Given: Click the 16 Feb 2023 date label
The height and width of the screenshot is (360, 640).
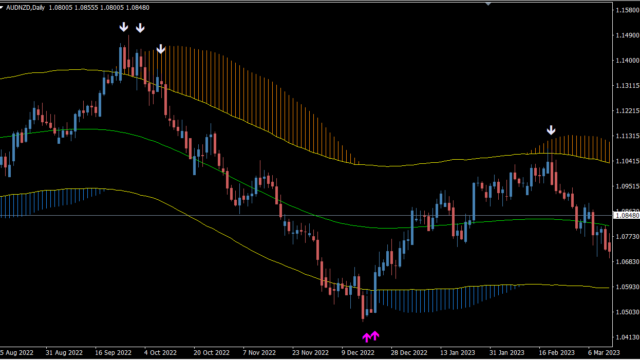Looking at the screenshot, I should click(x=556, y=353).
